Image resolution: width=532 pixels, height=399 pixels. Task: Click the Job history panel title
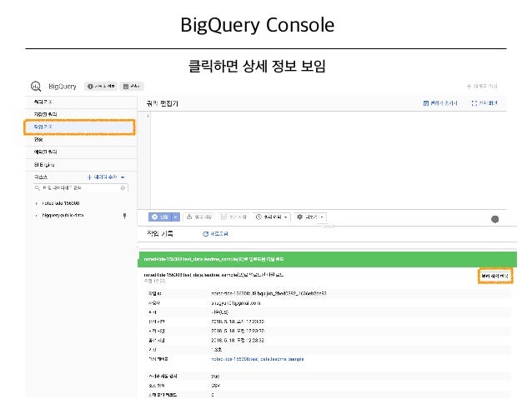pos(160,234)
